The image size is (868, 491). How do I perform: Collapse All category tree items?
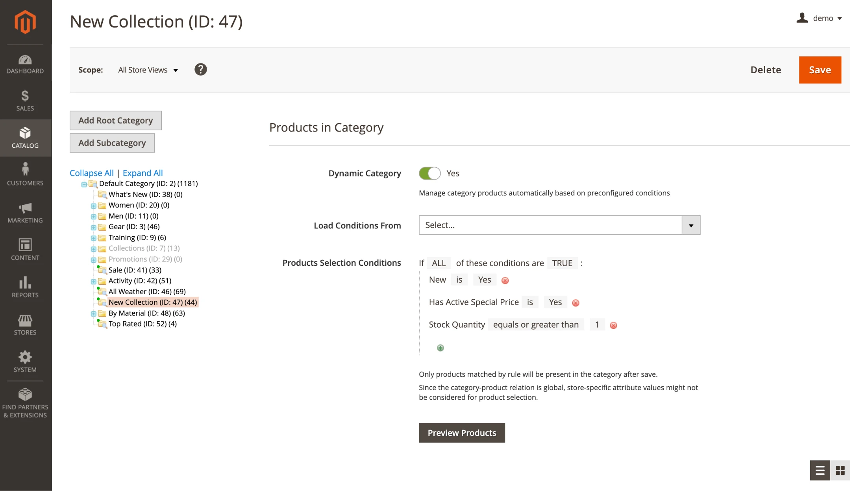coord(91,173)
